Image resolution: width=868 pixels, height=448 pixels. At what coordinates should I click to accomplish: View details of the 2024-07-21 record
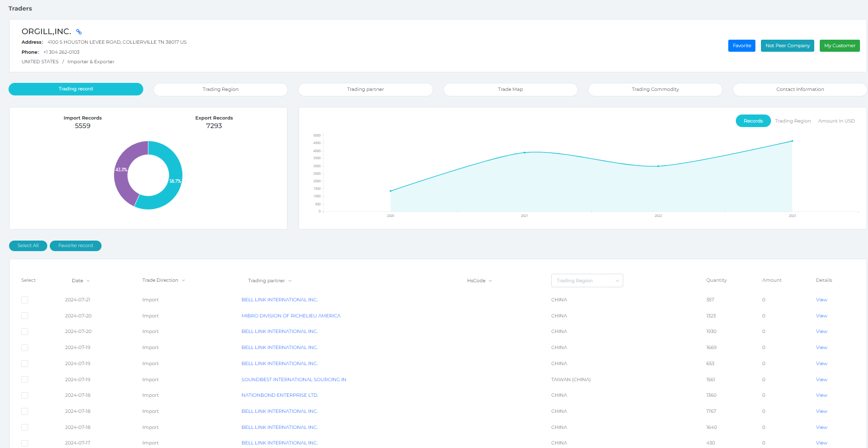[821, 300]
